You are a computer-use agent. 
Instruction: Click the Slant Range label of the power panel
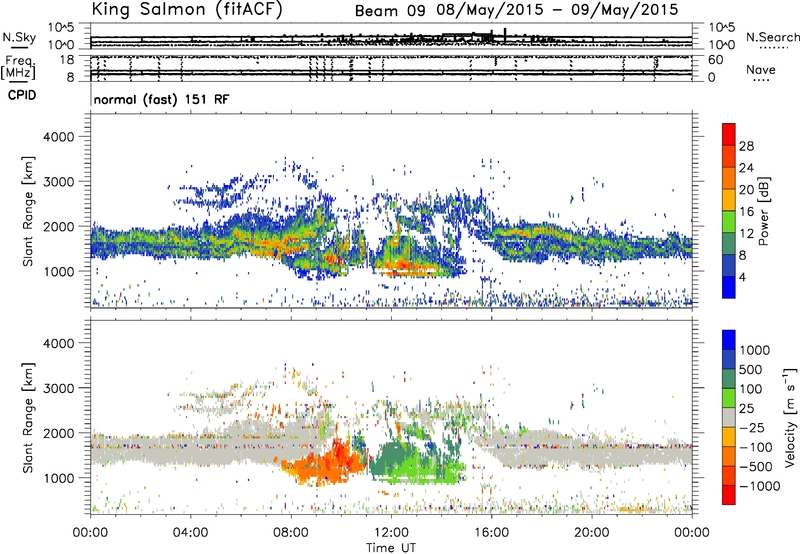[28, 211]
